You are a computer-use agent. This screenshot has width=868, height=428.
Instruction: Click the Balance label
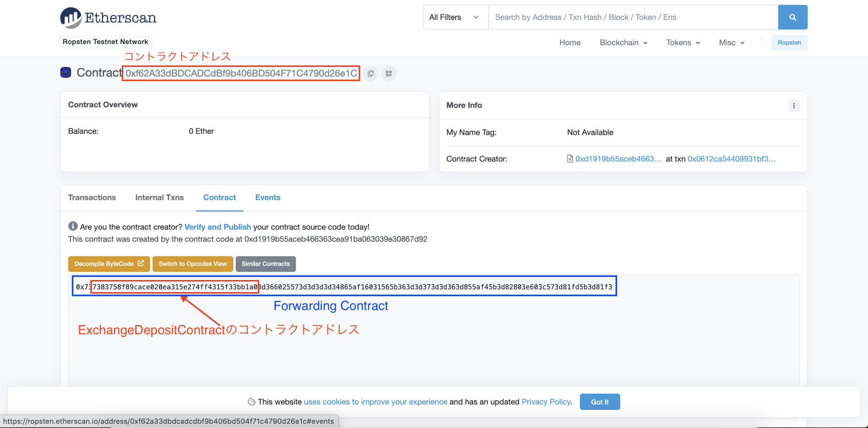tap(83, 131)
